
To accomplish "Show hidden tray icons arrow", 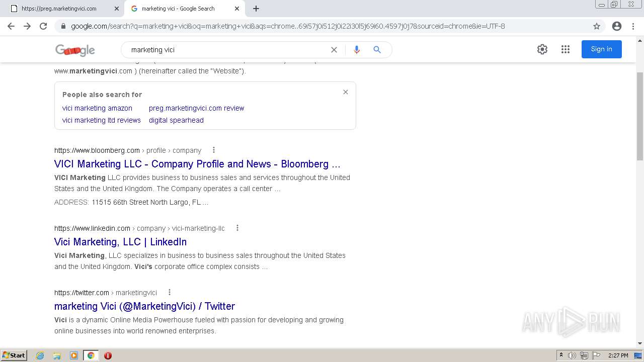I will [561, 355].
